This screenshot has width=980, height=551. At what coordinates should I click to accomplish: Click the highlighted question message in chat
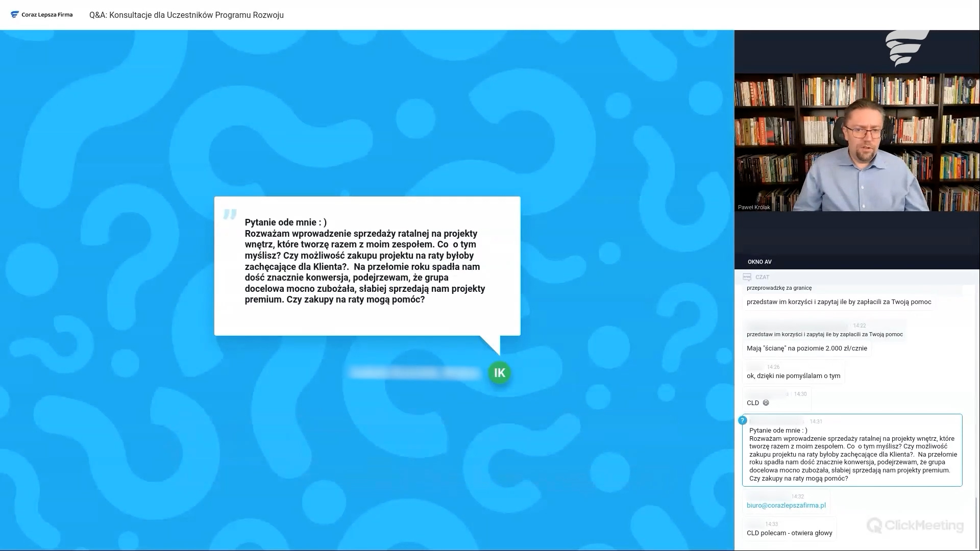852,454
